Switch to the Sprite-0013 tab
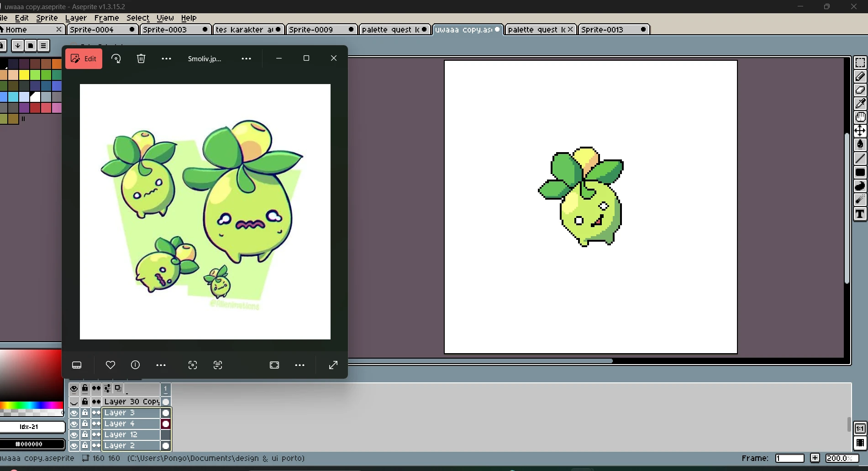 click(614, 29)
